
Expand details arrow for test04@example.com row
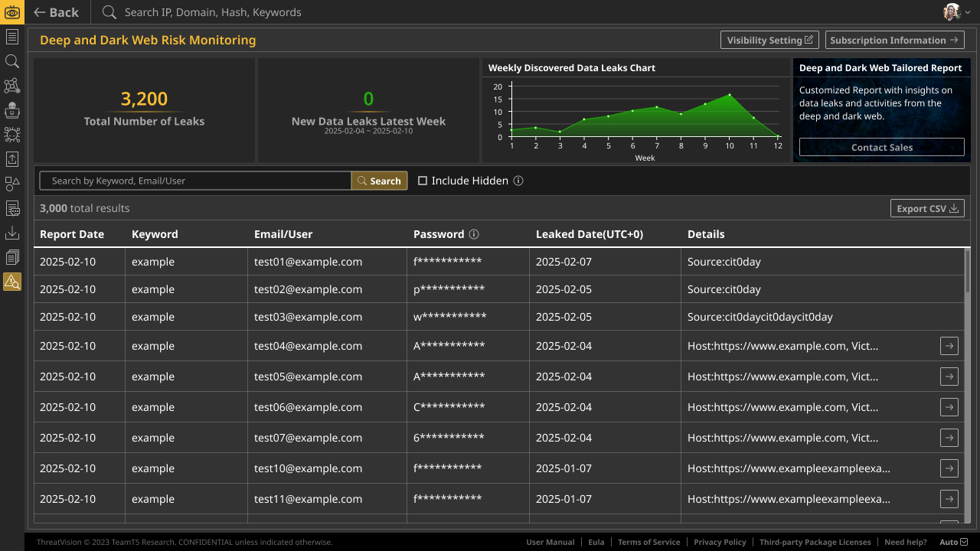click(949, 346)
